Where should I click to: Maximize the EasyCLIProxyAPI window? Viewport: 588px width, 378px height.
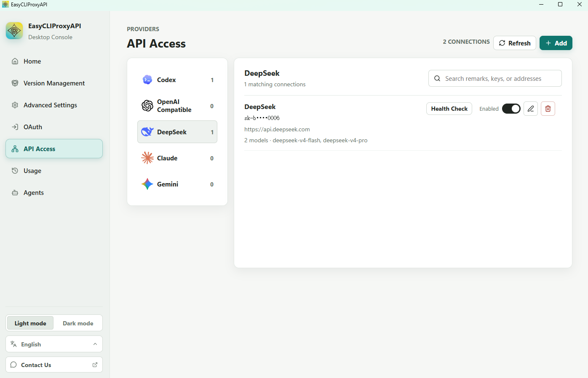pos(560,4)
